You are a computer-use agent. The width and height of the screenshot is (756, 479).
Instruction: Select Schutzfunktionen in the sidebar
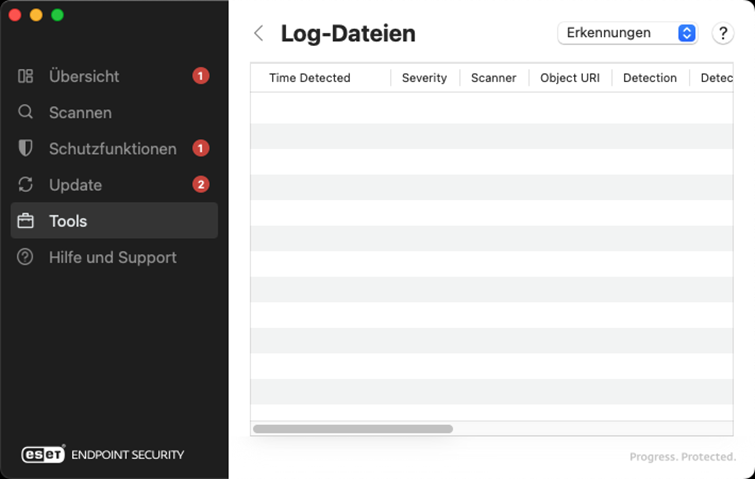pyautogui.click(x=112, y=149)
